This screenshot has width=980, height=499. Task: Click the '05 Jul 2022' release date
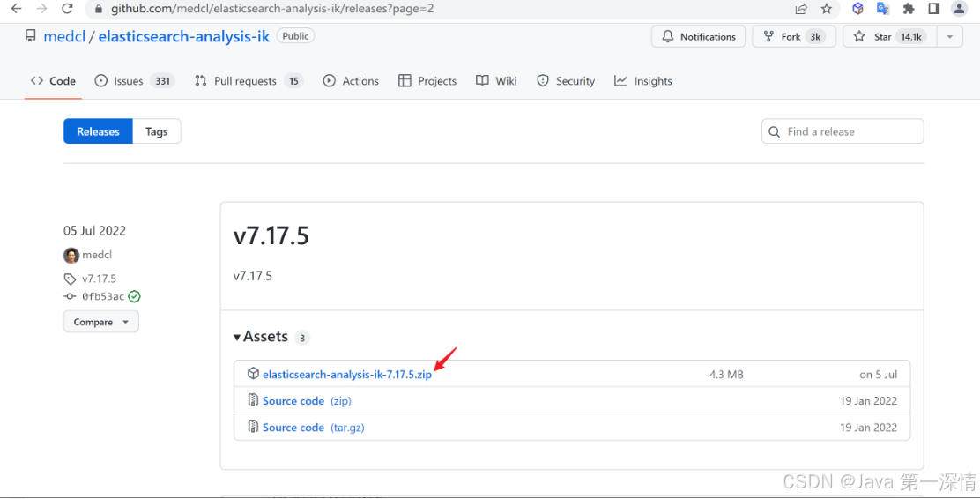pos(94,231)
